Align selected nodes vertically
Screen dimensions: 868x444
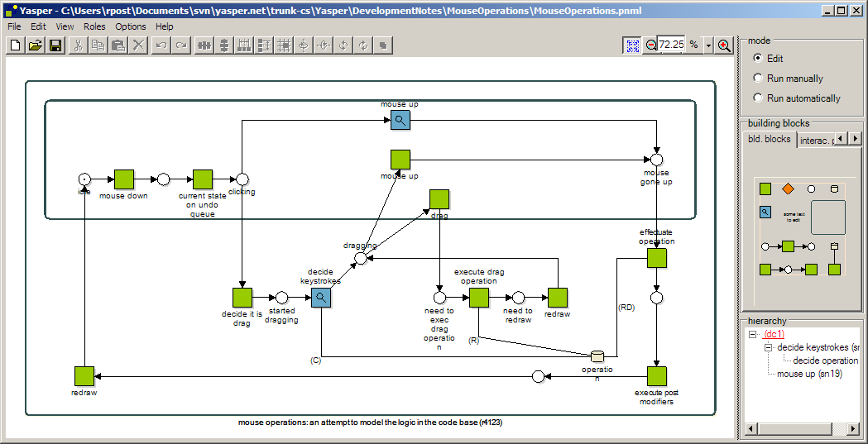click(x=224, y=45)
